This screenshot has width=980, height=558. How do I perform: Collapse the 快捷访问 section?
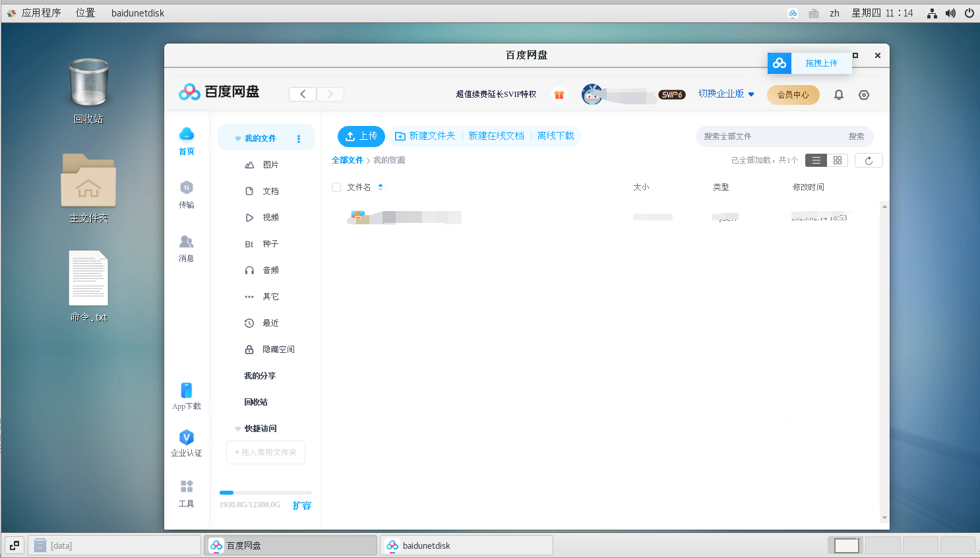(238, 429)
